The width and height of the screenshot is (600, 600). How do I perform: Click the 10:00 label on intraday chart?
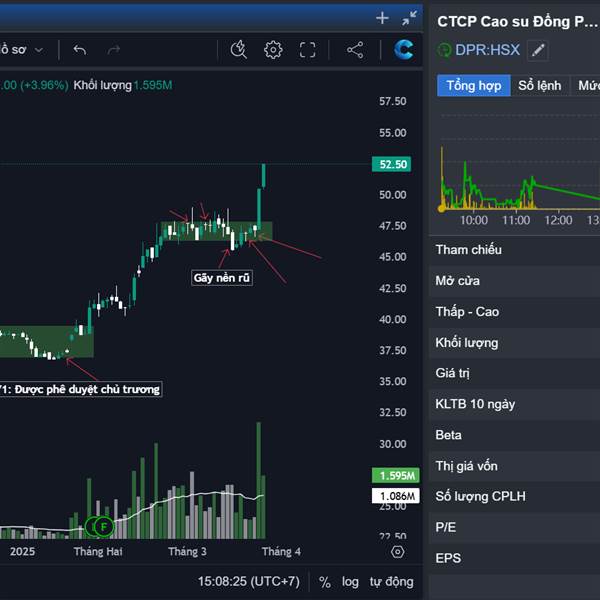474,220
